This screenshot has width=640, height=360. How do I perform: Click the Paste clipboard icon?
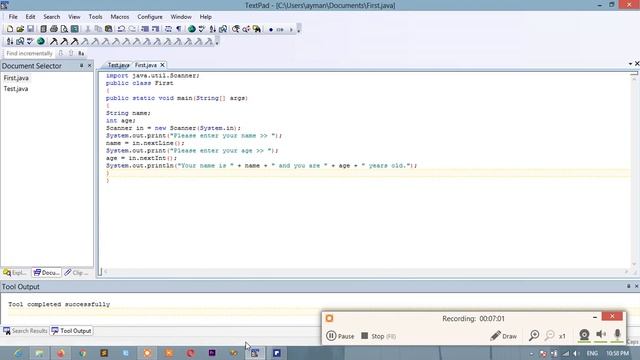pos(109,29)
